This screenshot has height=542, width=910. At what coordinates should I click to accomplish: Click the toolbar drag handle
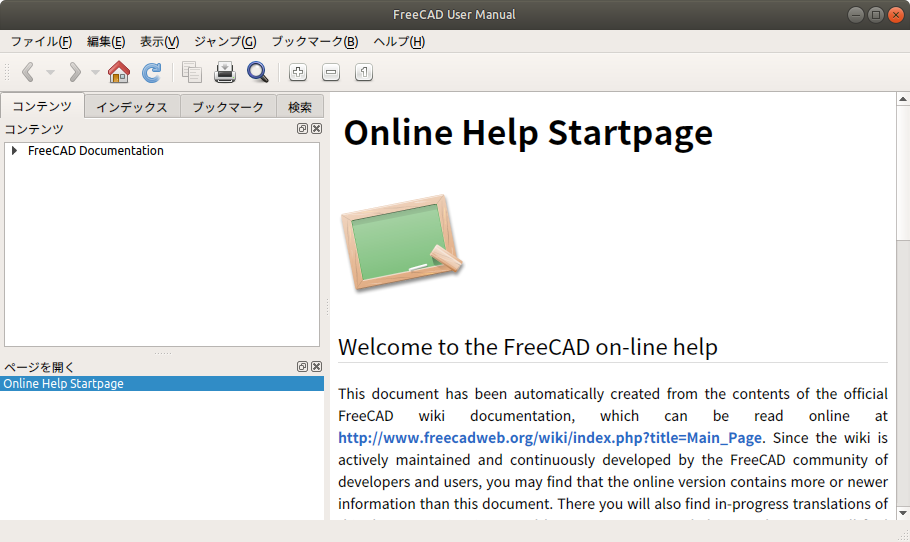pos(7,73)
